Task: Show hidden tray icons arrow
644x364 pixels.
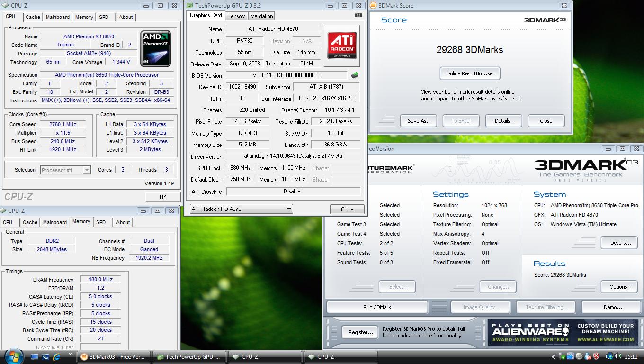Action: click(x=554, y=357)
